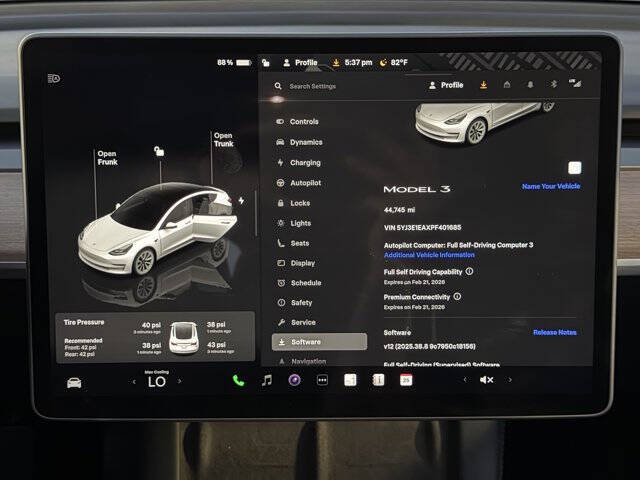Tap the 3D car model on the left

click(158, 229)
